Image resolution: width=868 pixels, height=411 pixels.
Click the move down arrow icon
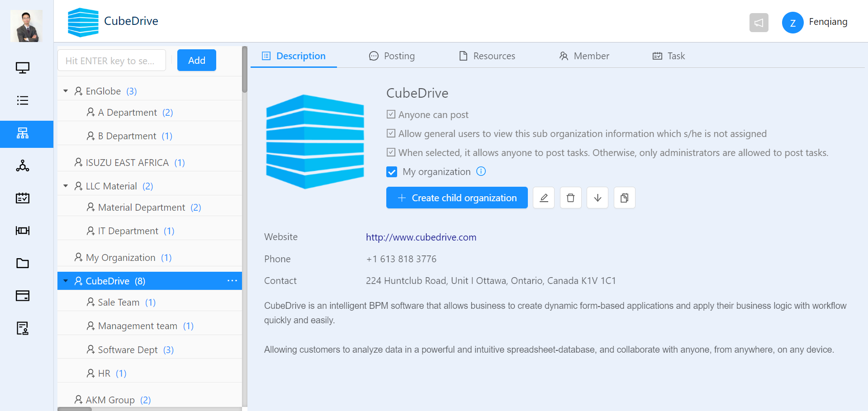[598, 198]
